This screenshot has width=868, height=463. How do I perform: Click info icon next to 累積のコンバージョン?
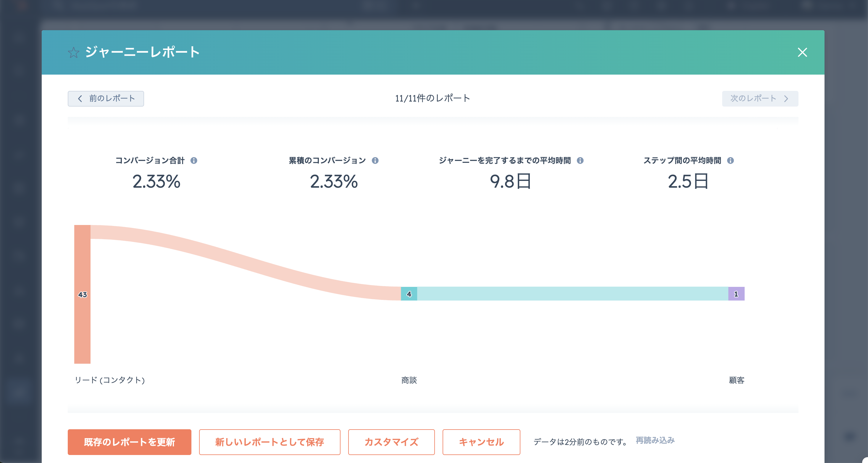point(375,160)
